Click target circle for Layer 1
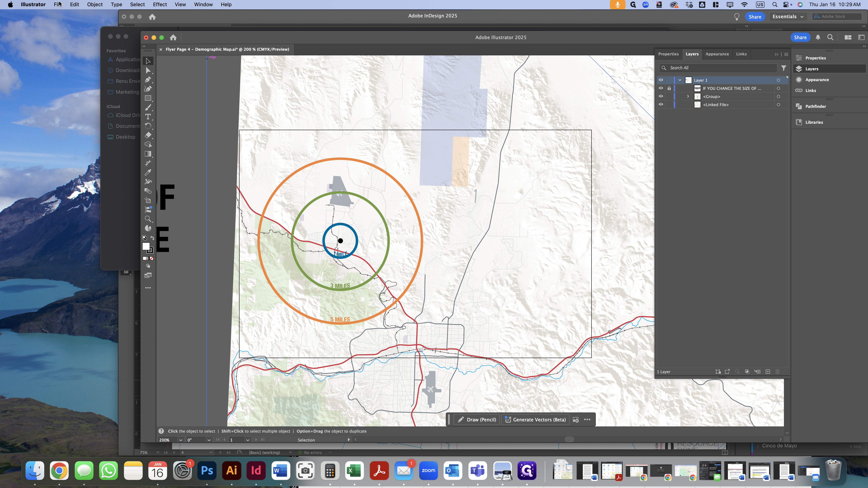The height and width of the screenshot is (488, 868). click(778, 80)
